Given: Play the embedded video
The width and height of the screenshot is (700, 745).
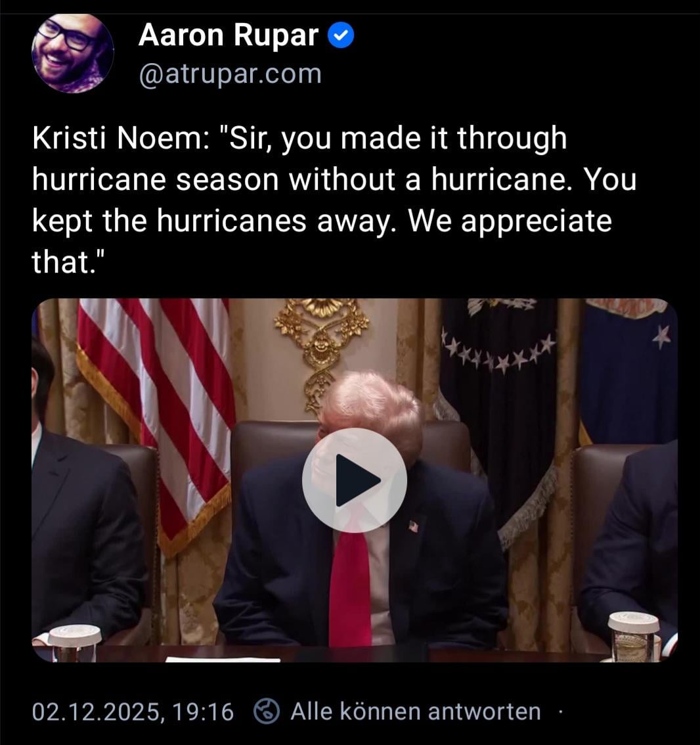Looking at the screenshot, I should [x=355, y=480].
